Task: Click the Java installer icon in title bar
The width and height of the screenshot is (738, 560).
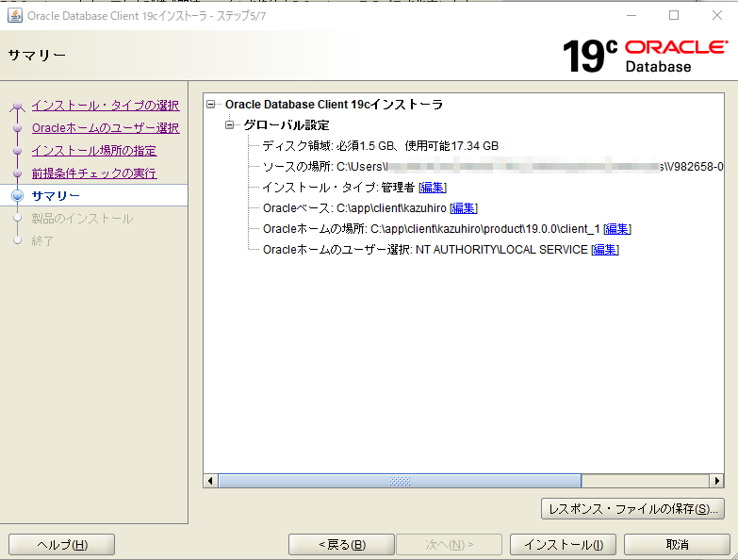Action: pyautogui.click(x=14, y=15)
